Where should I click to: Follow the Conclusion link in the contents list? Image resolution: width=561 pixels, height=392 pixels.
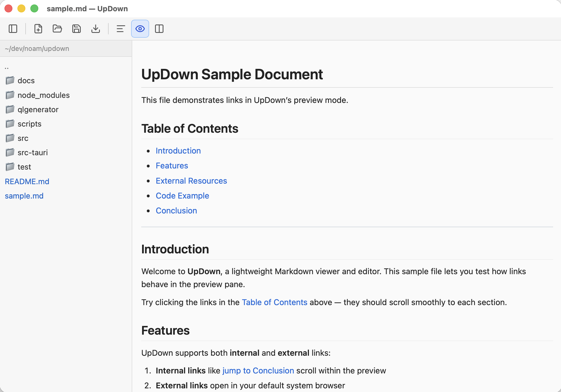176,211
